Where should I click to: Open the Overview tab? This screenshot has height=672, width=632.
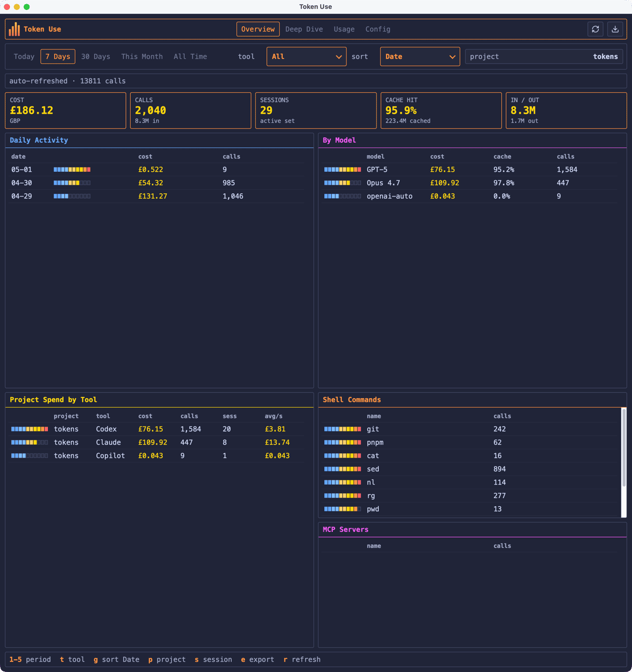tap(258, 29)
